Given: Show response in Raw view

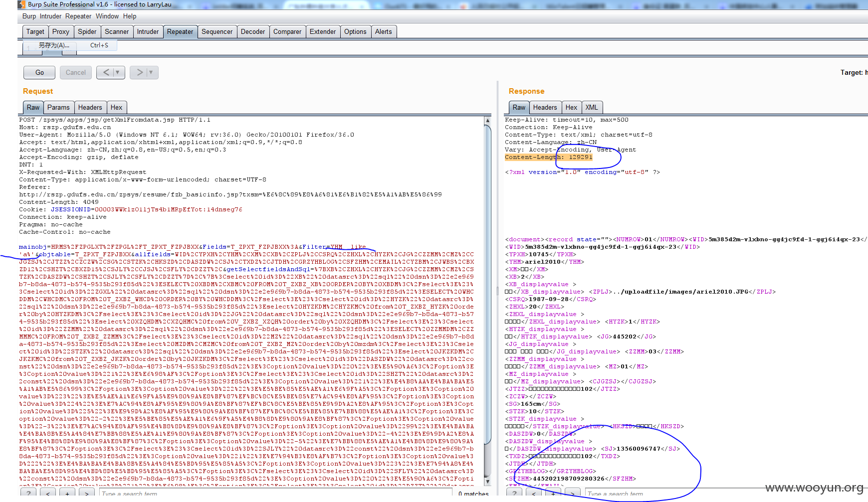Looking at the screenshot, I should [519, 107].
